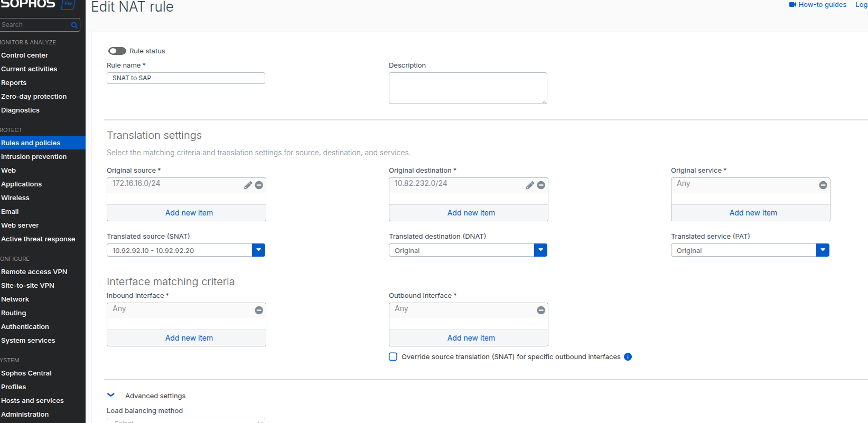Viewport: 868px width, 423px height.
Task: Click the info icon beside override SNAT
Action: [x=628, y=357]
